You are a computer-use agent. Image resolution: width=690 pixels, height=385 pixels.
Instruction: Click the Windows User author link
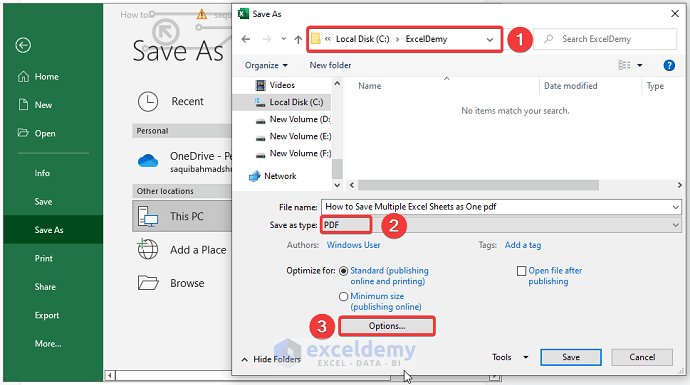353,245
